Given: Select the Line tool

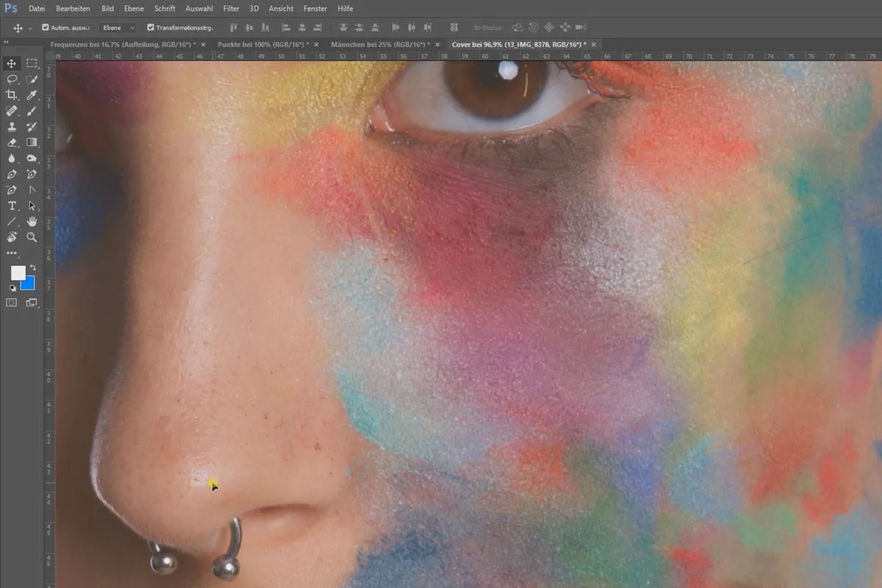Looking at the screenshot, I should point(12,221).
